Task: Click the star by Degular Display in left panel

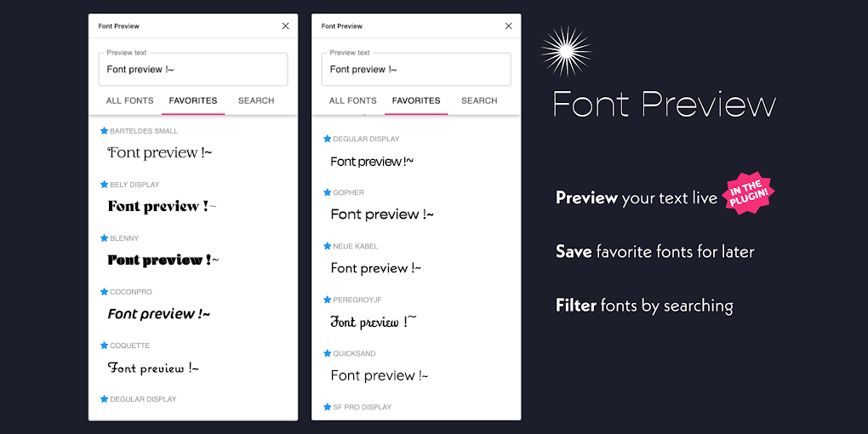Action: tap(104, 399)
